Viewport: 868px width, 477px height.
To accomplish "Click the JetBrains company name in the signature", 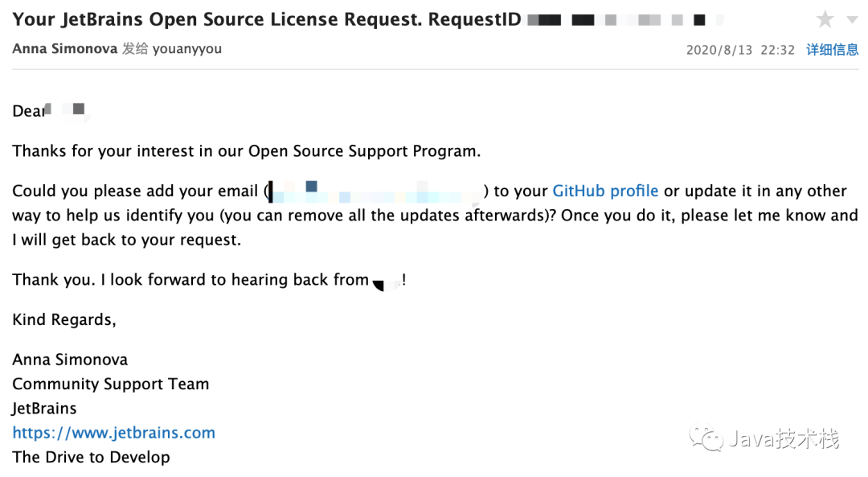I will pyautogui.click(x=44, y=409).
